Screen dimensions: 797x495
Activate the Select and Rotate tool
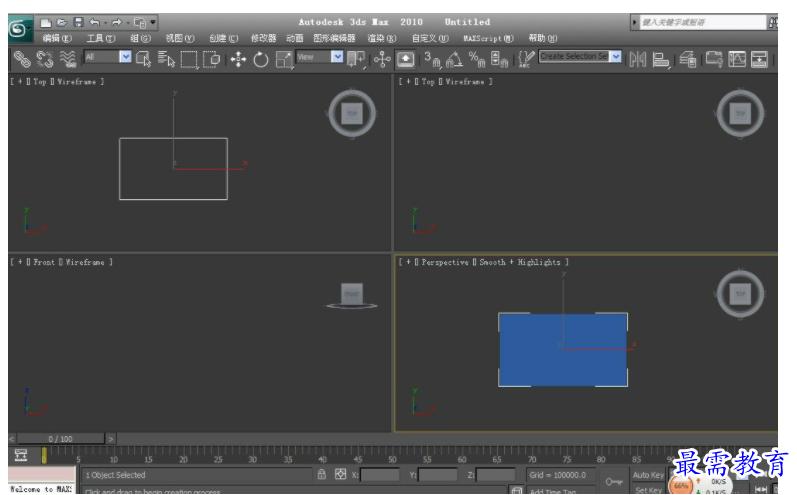click(x=261, y=59)
